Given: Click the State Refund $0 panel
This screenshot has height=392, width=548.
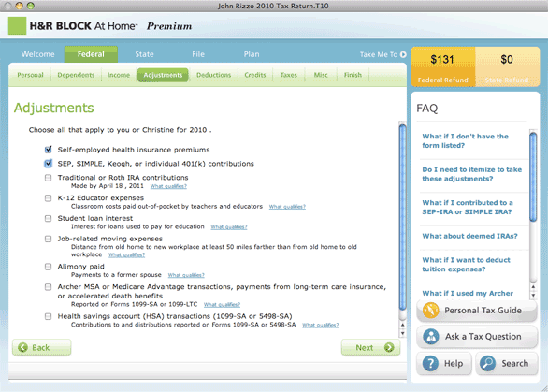Looking at the screenshot, I should click(x=507, y=66).
